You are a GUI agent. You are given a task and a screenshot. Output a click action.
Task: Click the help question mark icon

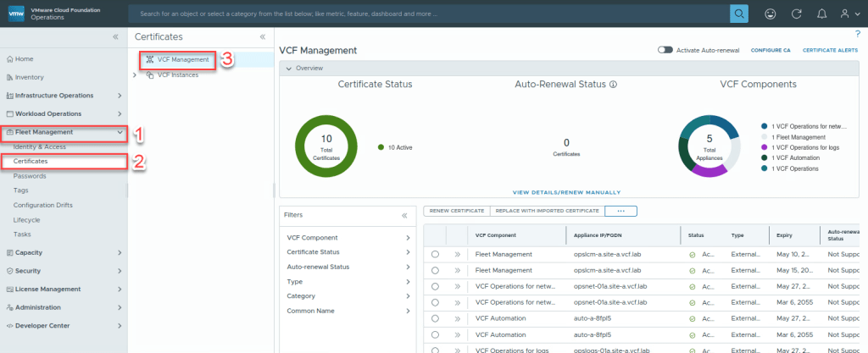tap(858, 34)
